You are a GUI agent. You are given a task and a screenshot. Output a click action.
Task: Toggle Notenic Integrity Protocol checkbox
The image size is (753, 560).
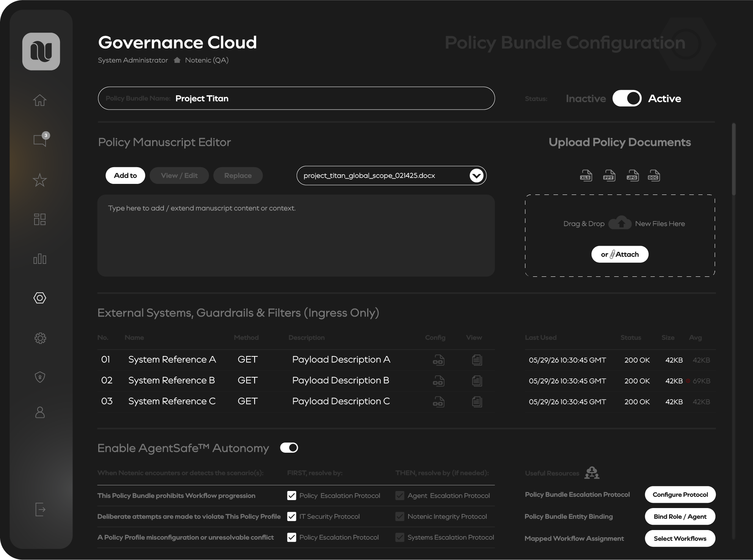click(x=399, y=516)
